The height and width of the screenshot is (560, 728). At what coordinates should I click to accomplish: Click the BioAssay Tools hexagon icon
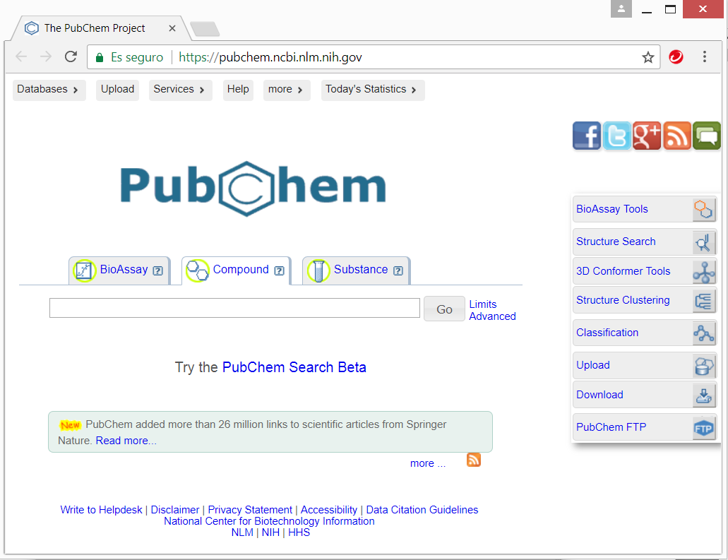pyautogui.click(x=703, y=209)
